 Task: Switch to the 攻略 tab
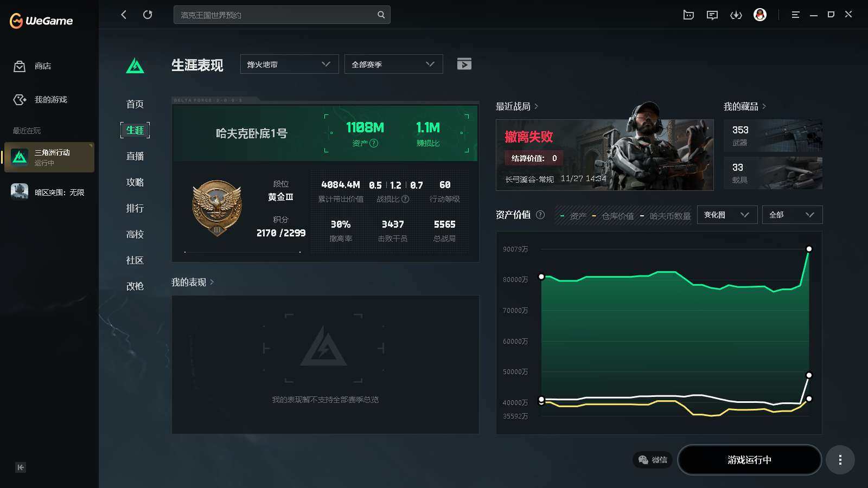135,182
